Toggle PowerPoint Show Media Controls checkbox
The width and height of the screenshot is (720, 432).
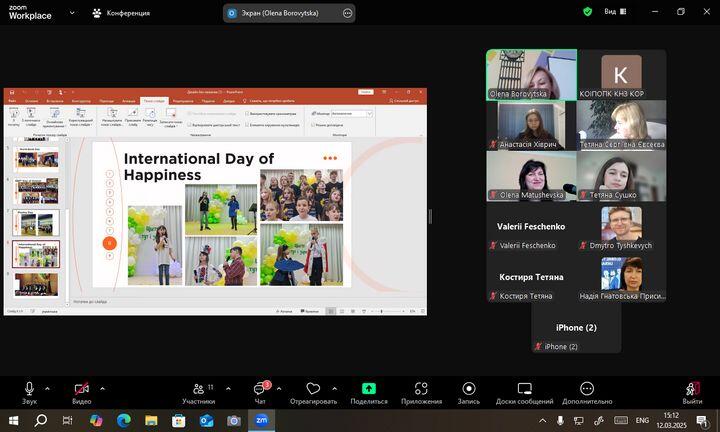pyautogui.click(x=247, y=125)
